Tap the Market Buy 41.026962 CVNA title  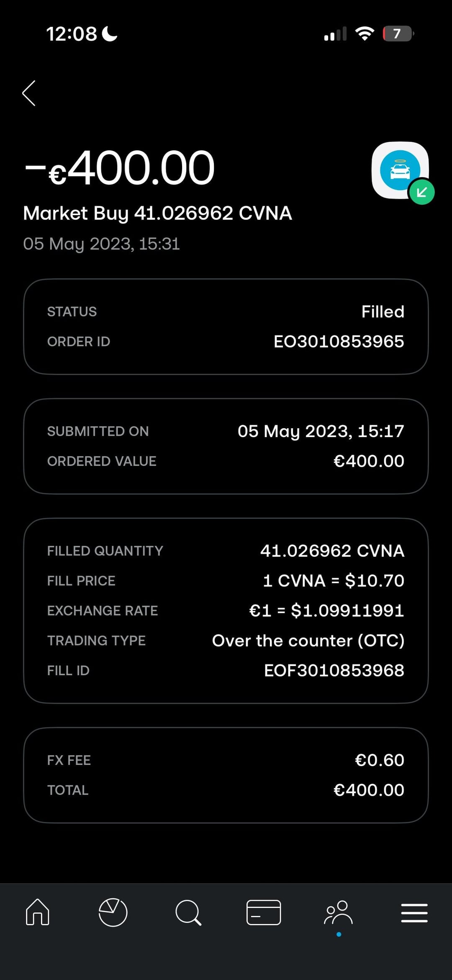157,213
